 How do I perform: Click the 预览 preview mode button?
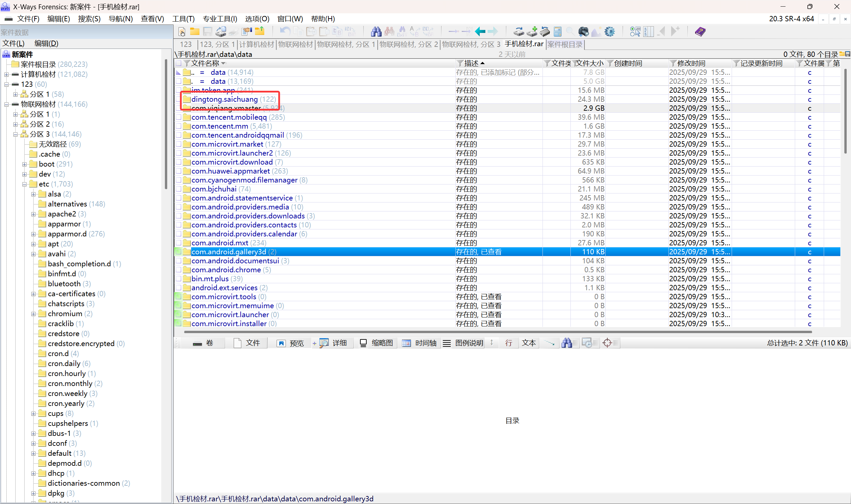[291, 343]
